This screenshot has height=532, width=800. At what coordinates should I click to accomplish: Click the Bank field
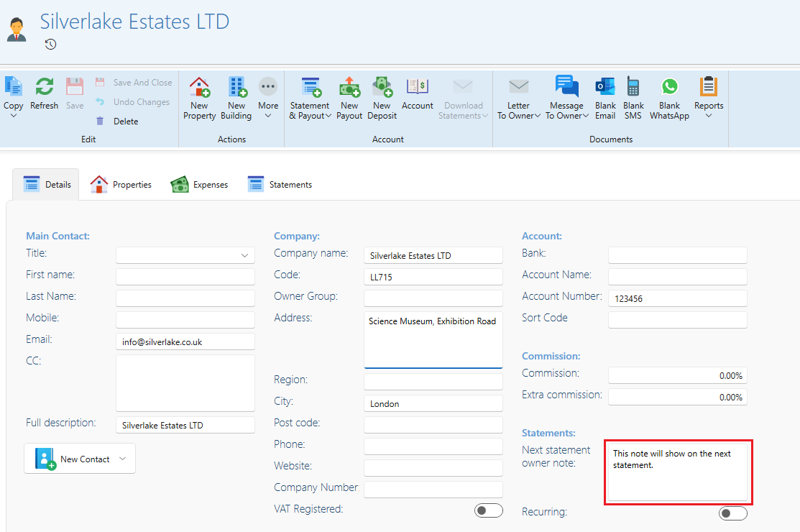pyautogui.click(x=678, y=255)
